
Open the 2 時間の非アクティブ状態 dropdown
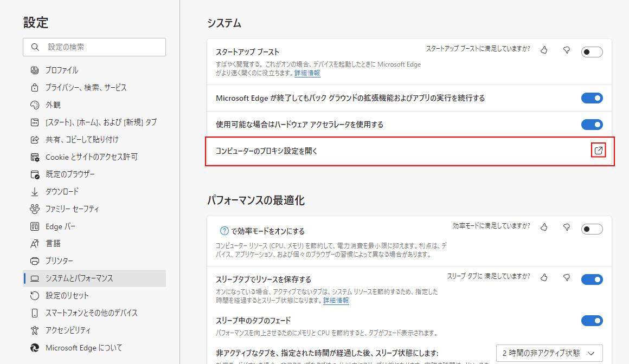[549, 353]
